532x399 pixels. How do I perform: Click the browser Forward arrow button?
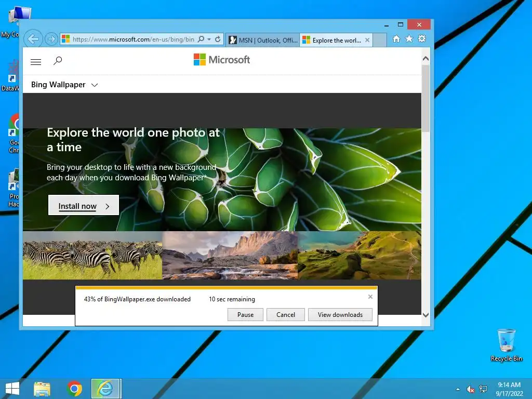pyautogui.click(x=51, y=39)
